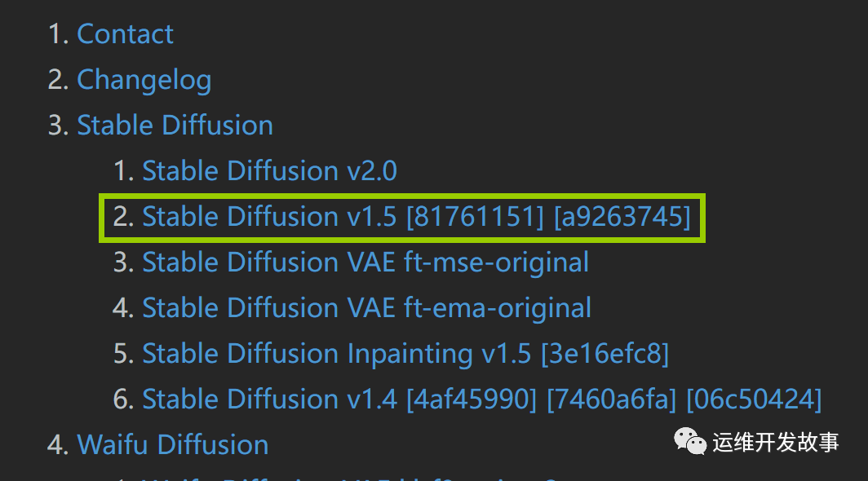Click list number 1 before Contact
The image size is (868, 481).
(x=57, y=34)
